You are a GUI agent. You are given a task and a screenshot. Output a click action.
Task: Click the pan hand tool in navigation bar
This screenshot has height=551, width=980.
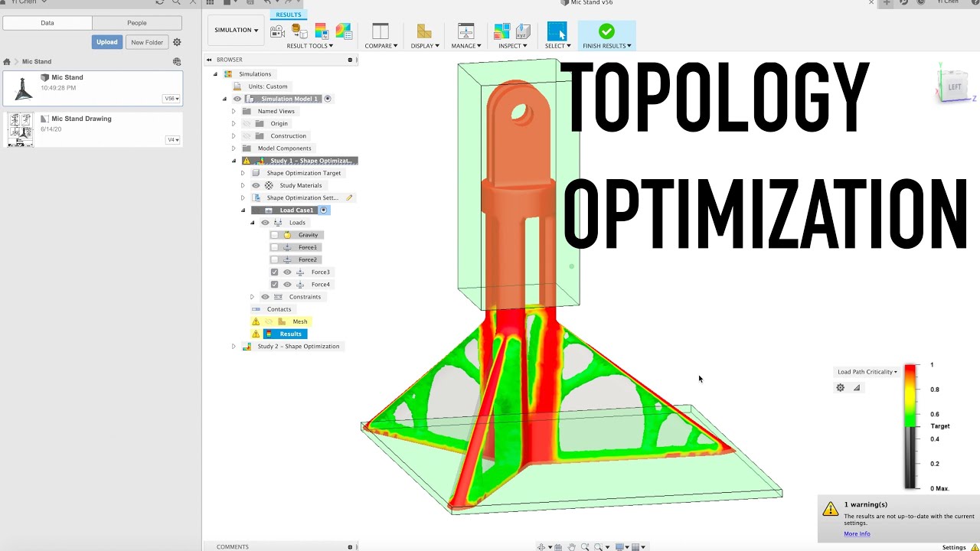coord(572,547)
